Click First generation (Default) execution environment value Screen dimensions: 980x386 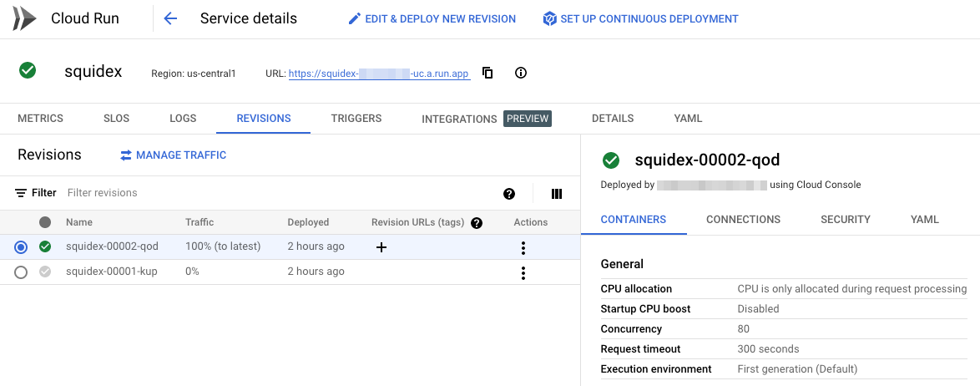click(797, 369)
